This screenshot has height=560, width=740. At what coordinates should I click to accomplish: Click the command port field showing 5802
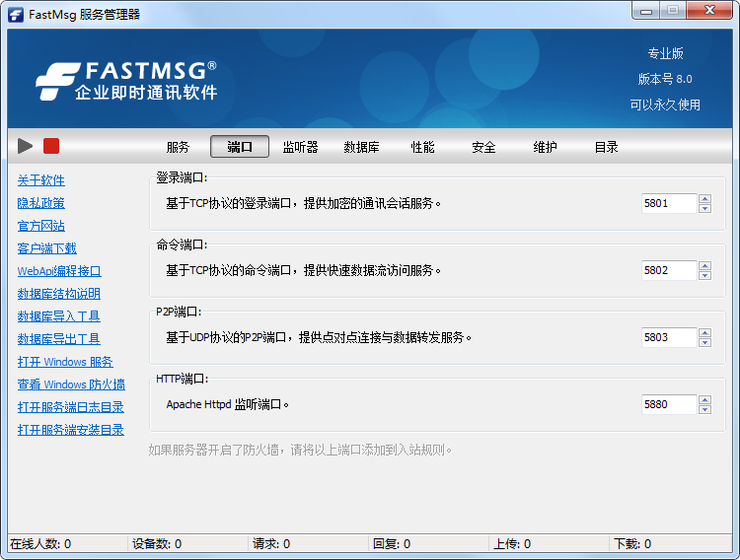(669, 270)
